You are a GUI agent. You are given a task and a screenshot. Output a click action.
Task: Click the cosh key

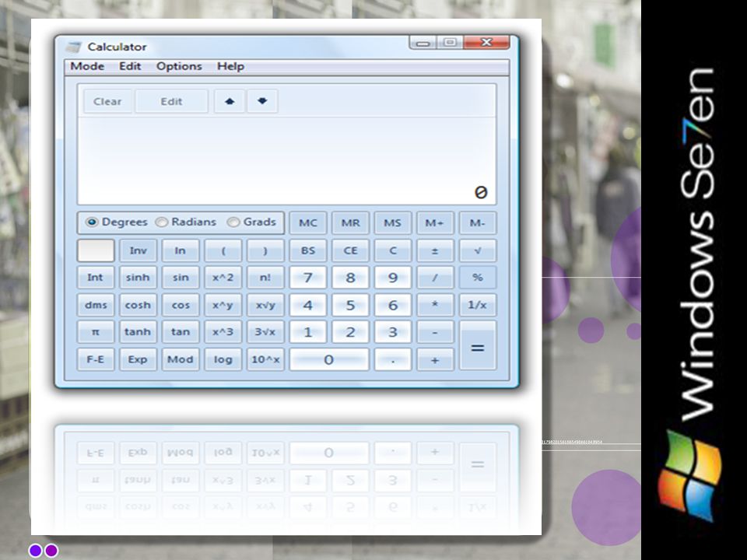point(139,305)
